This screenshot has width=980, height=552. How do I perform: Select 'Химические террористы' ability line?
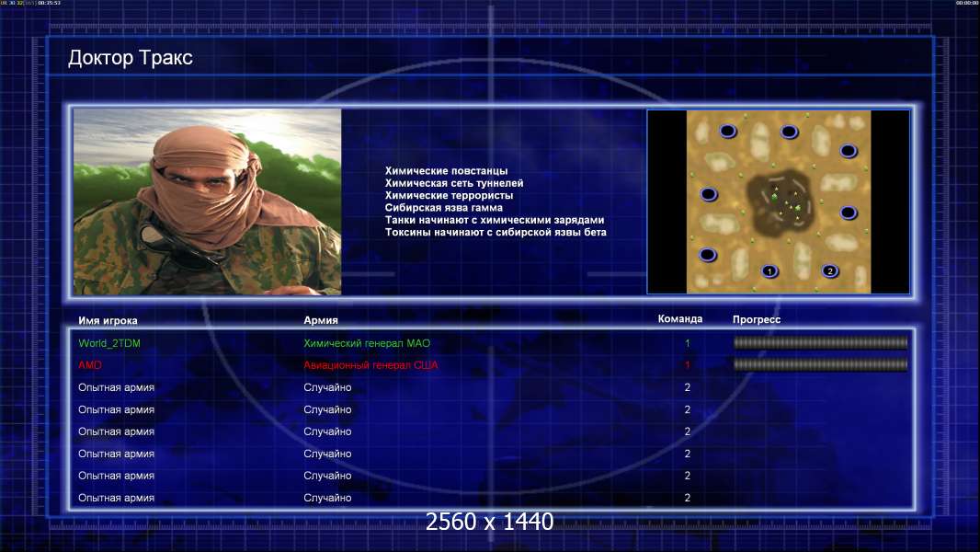[449, 196]
